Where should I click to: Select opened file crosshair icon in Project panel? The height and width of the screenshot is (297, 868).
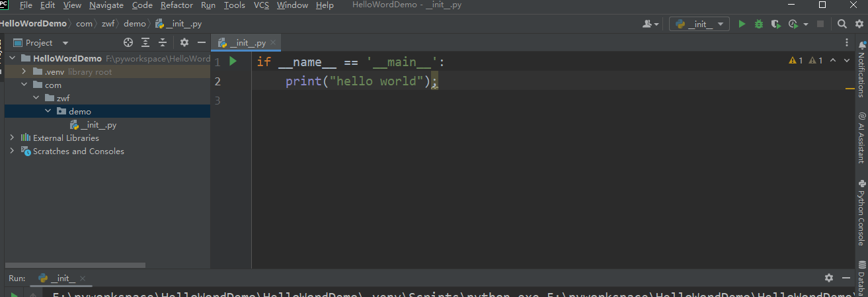point(129,42)
